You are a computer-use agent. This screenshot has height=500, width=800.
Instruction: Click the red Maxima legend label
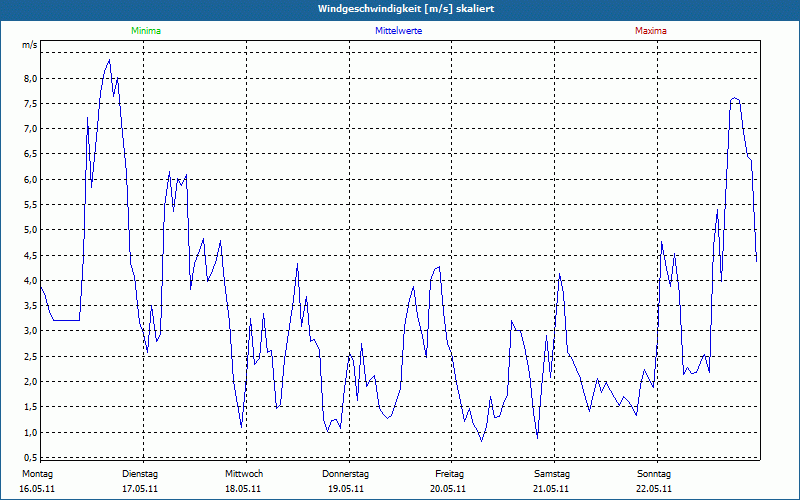(x=651, y=31)
